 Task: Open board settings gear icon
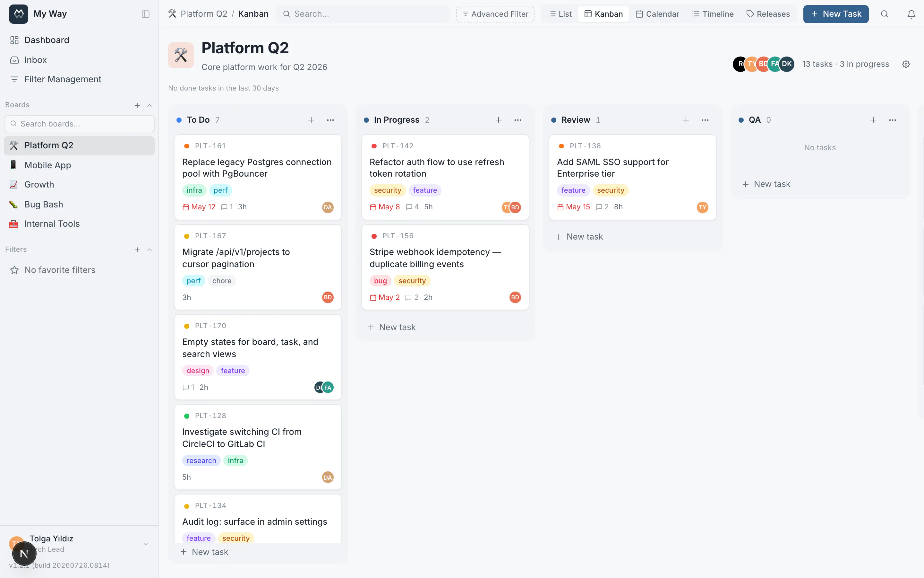tap(906, 64)
